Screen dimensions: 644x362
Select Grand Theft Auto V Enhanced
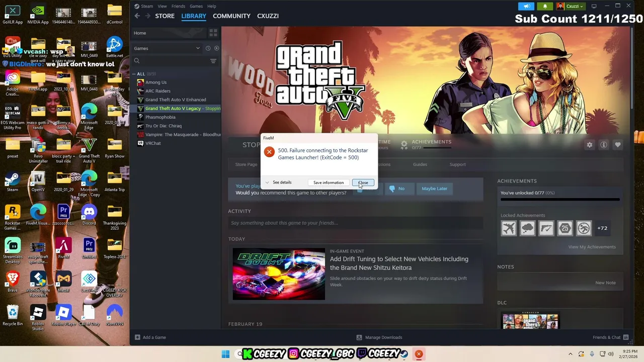tap(176, 100)
